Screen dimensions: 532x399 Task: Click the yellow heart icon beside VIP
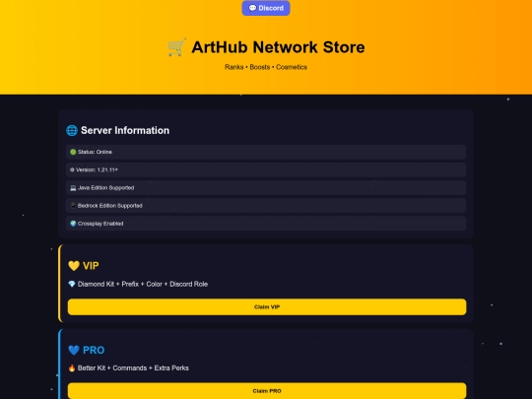click(x=74, y=266)
